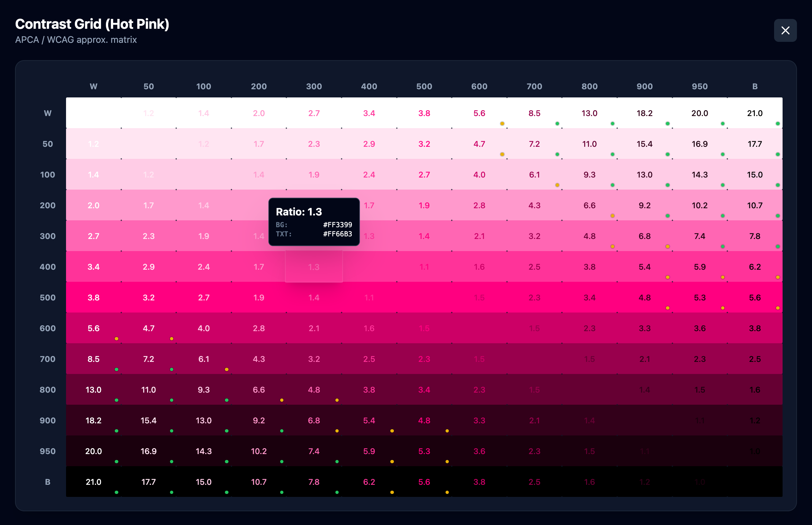The width and height of the screenshot is (812, 525).
Task: Click the 15.4 cell in row 900
Action: (149, 420)
